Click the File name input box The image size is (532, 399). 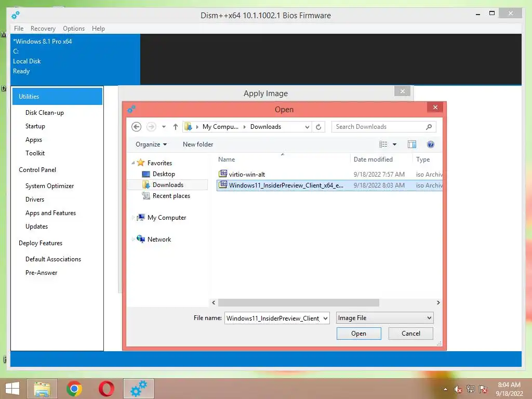point(273,318)
